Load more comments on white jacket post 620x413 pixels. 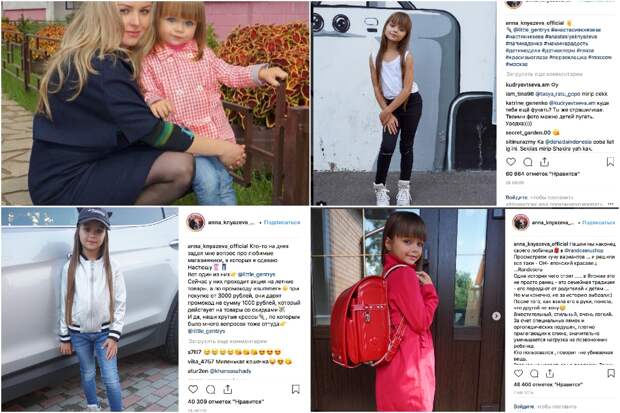[227, 341]
